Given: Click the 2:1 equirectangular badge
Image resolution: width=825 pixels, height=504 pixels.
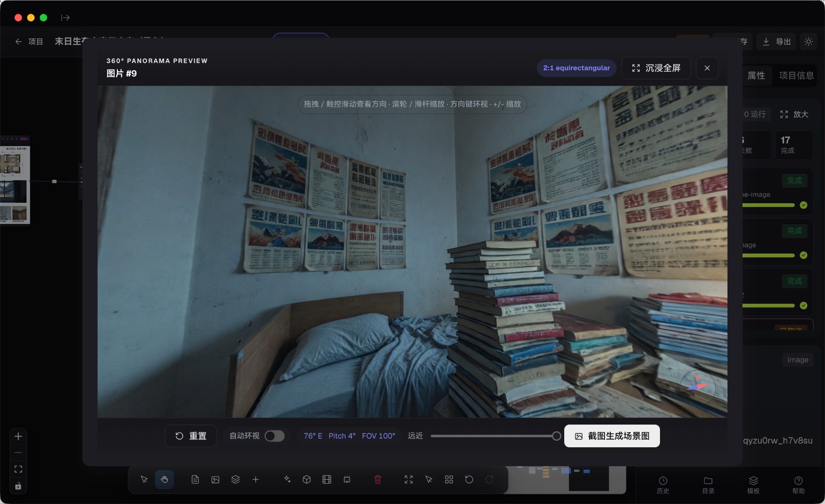Looking at the screenshot, I should [x=577, y=68].
